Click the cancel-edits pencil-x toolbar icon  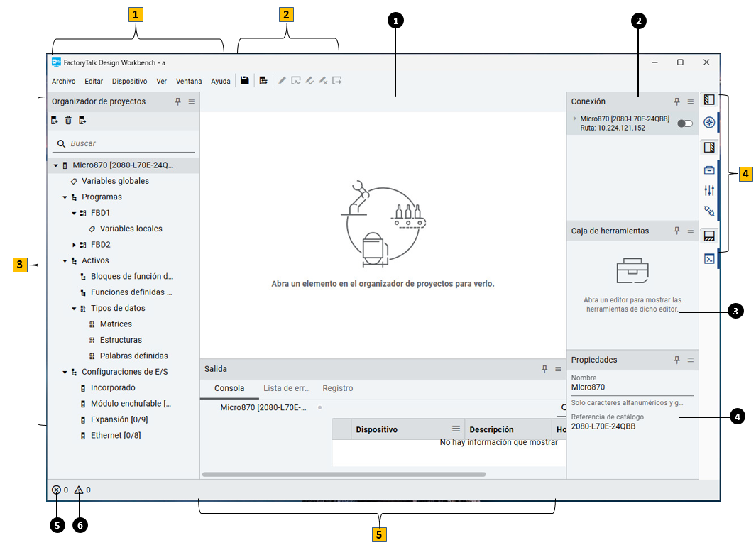pos(323,80)
